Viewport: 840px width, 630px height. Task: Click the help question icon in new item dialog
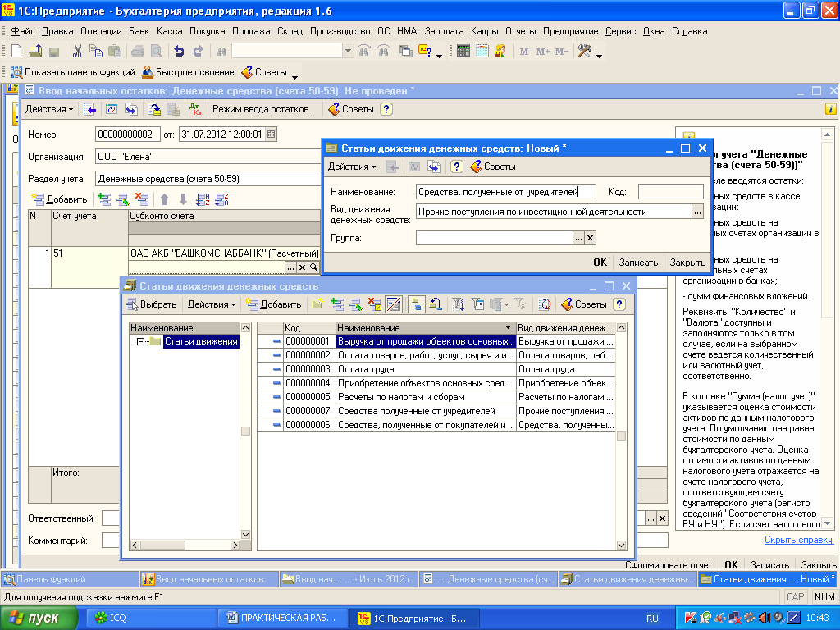click(456, 167)
